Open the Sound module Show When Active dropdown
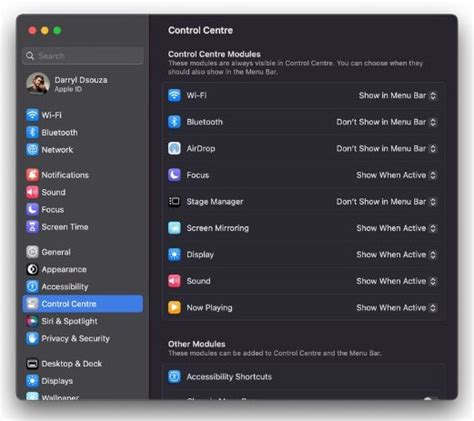Screen dimensions: 474x421 click(x=396, y=281)
